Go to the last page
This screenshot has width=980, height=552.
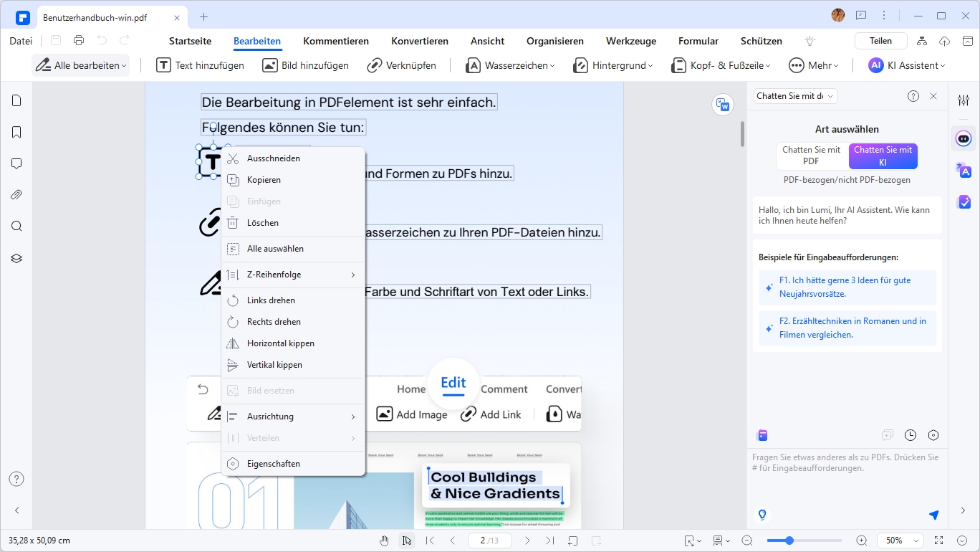(549, 541)
